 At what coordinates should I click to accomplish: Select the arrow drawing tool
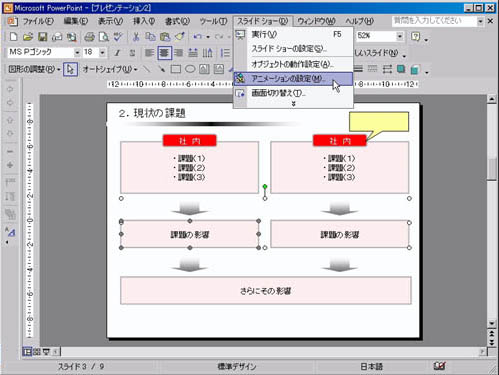(161, 69)
